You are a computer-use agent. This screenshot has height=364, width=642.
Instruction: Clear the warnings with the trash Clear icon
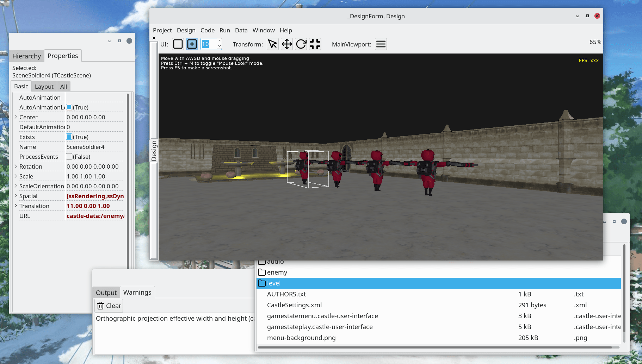coord(108,306)
